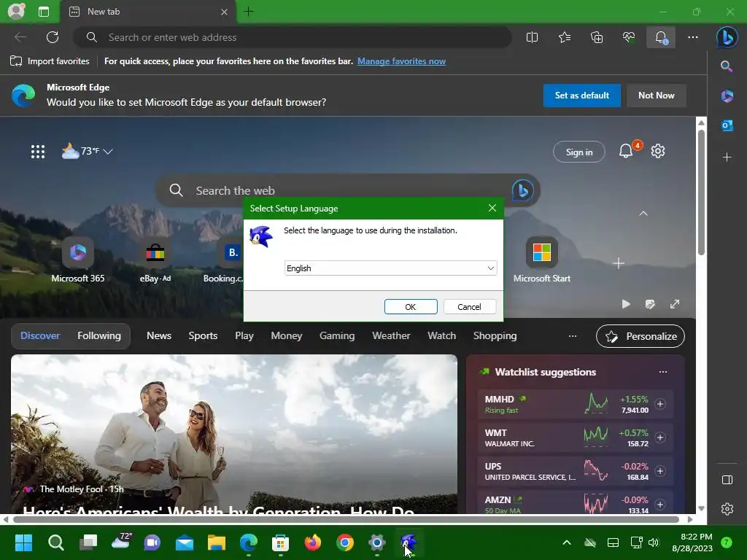The image size is (747, 560).
Task: Click the Search the web box
Action: point(348,190)
